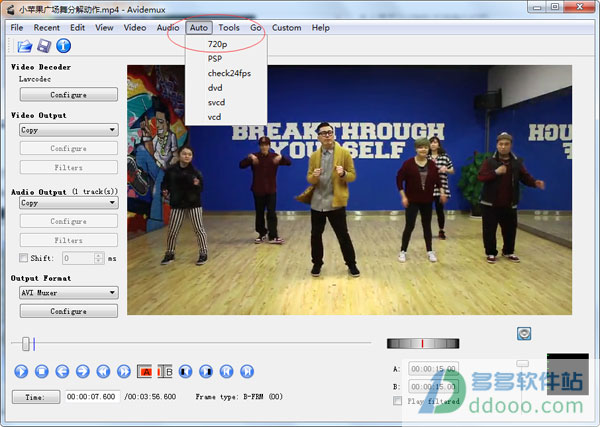600x427 pixels.
Task: Choose PSP preset from Auto menu
Action: tap(226, 59)
